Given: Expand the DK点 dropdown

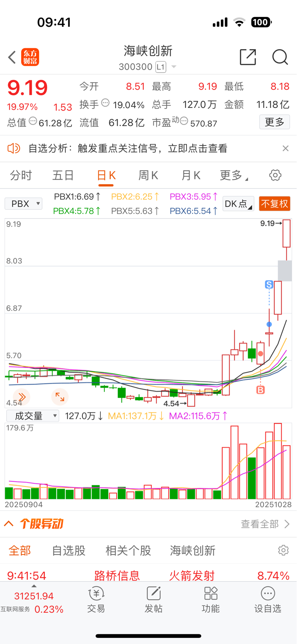Looking at the screenshot, I should tap(238, 204).
